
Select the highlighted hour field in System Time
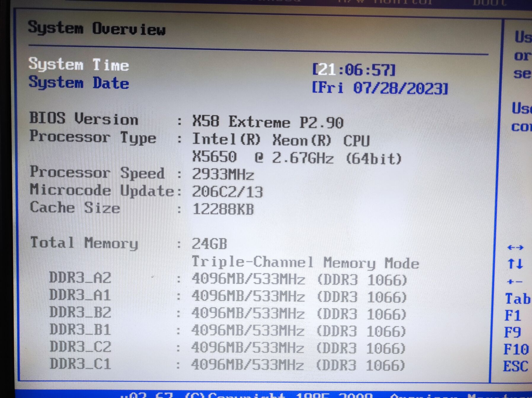click(327, 70)
